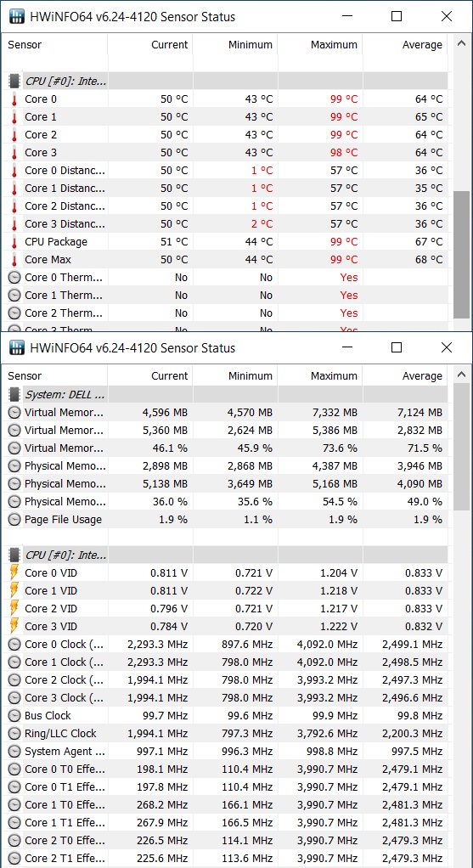Viewport: 473px width, 868px height.
Task: Click the thermometer icon next to CPU Package
Action: click(14, 242)
